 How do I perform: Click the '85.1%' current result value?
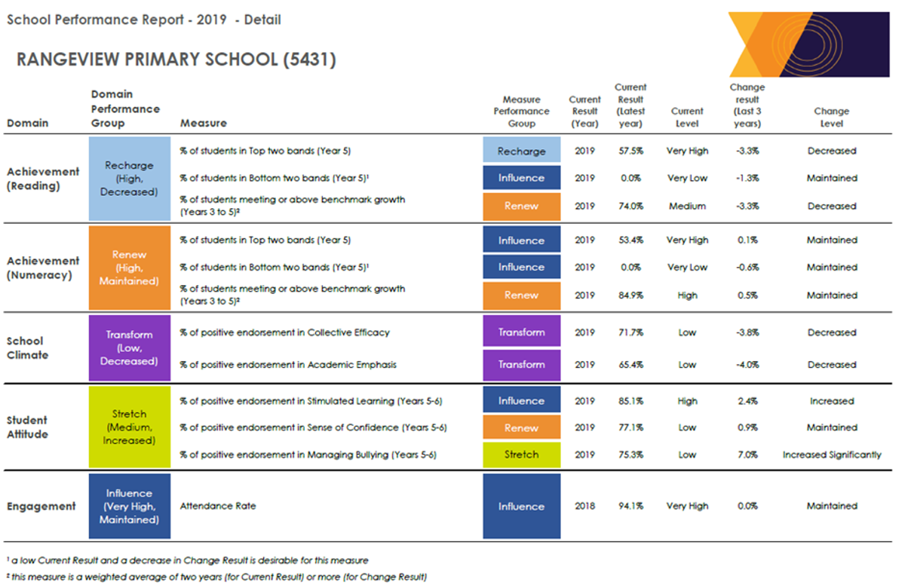pyautogui.click(x=631, y=401)
